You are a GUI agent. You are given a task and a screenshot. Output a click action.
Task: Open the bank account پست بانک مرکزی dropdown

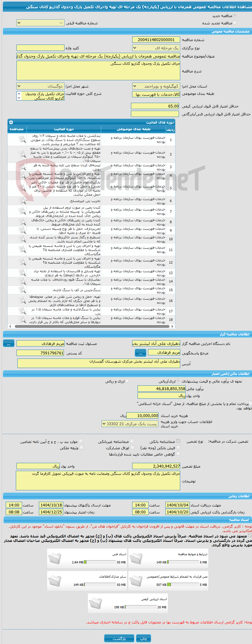pos(130,424)
